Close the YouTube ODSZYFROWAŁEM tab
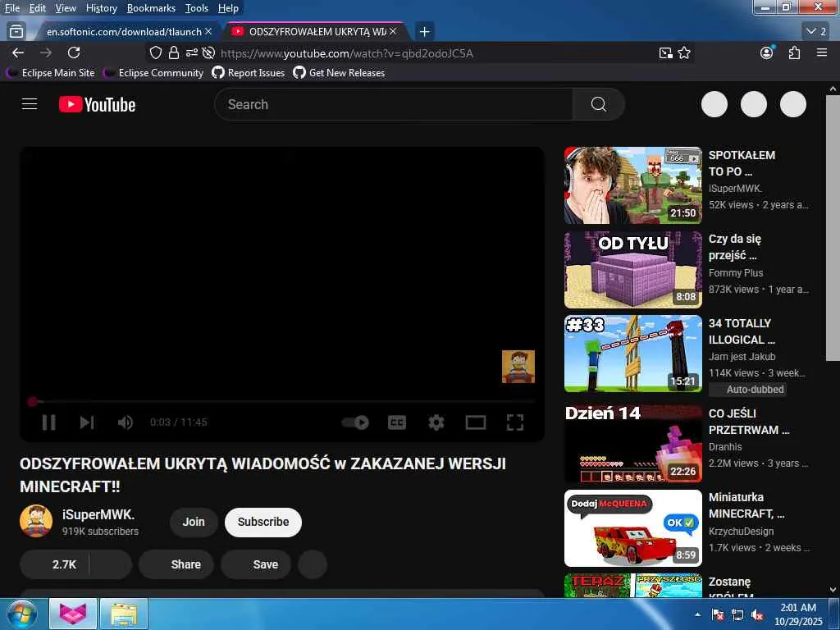 pyautogui.click(x=393, y=32)
